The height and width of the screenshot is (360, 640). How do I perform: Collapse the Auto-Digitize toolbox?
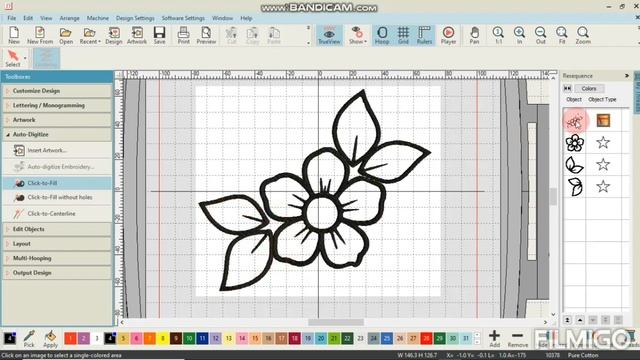click(x=57, y=134)
